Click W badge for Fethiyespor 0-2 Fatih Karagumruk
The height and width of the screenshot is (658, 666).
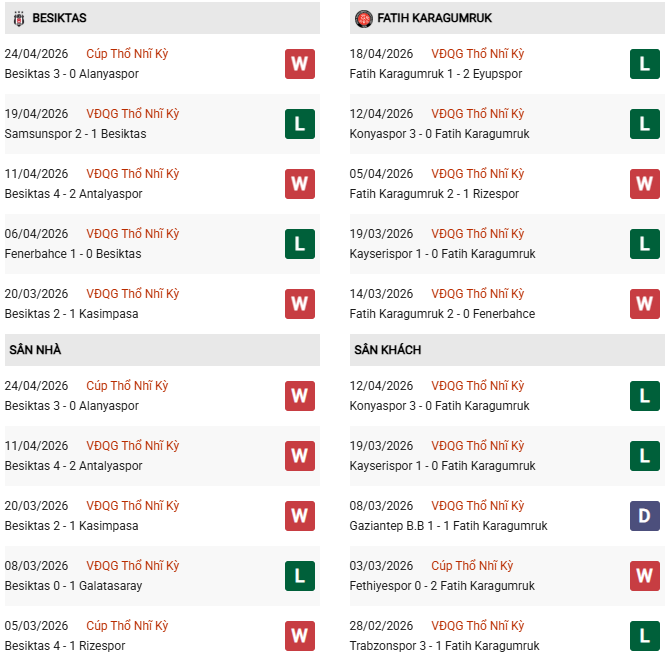click(645, 576)
